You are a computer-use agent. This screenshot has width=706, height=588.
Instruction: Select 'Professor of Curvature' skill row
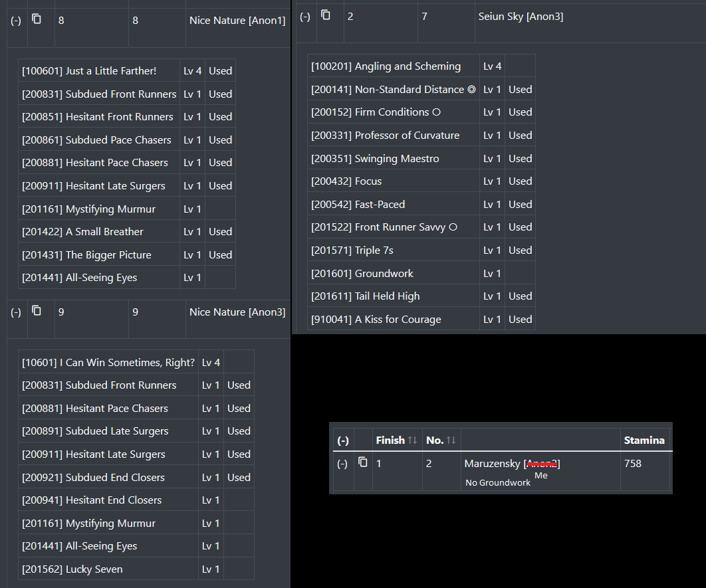click(421, 136)
